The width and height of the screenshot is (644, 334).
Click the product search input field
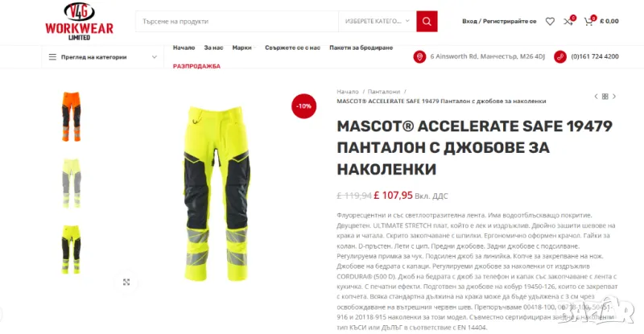pos(237,22)
